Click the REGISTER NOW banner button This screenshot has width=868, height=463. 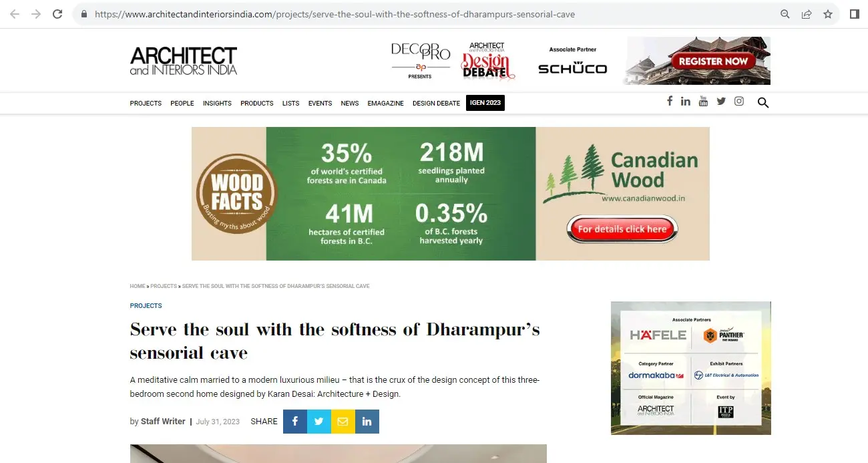(x=713, y=61)
